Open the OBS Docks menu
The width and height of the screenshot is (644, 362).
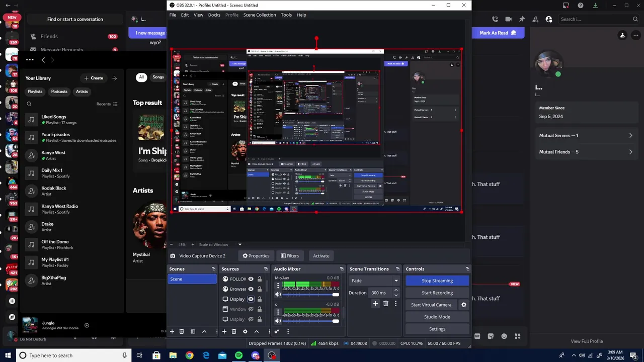point(214,15)
